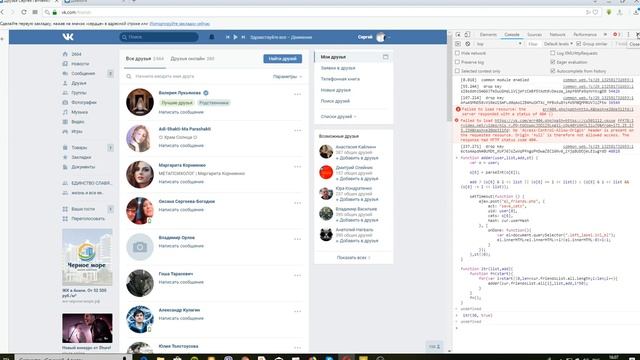The image size is (640, 360).
Task: Toggle the DevTools device toolbar icon
Action: [467, 35]
